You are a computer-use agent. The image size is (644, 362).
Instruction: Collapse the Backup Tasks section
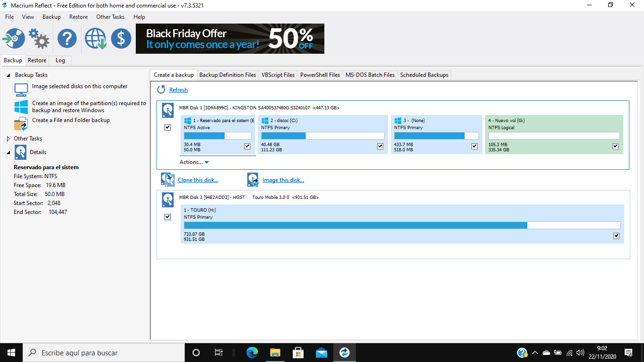click(8, 75)
